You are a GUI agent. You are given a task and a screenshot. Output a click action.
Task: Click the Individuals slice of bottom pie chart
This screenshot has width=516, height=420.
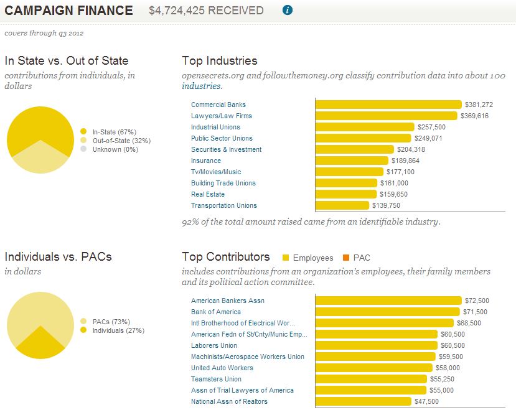pyautogui.click(x=40, y=344)
